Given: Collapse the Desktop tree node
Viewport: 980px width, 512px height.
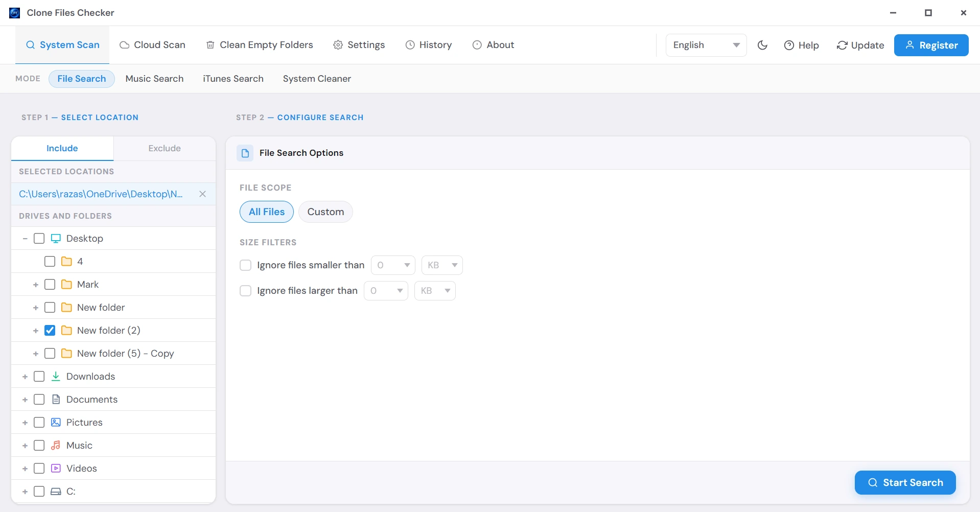Looking at the screenshot, I should (25, 238).
